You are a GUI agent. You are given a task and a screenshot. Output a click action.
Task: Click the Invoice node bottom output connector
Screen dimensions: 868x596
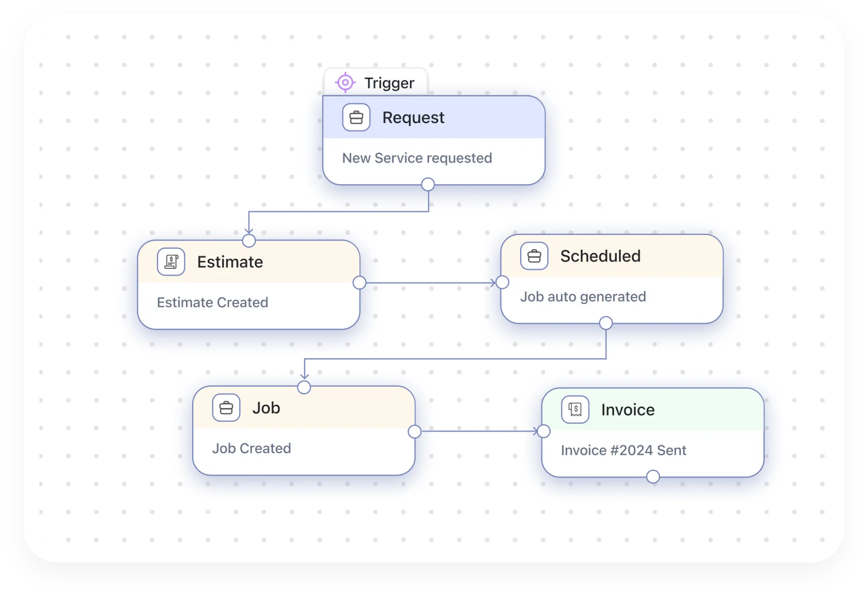click(653, 477)
